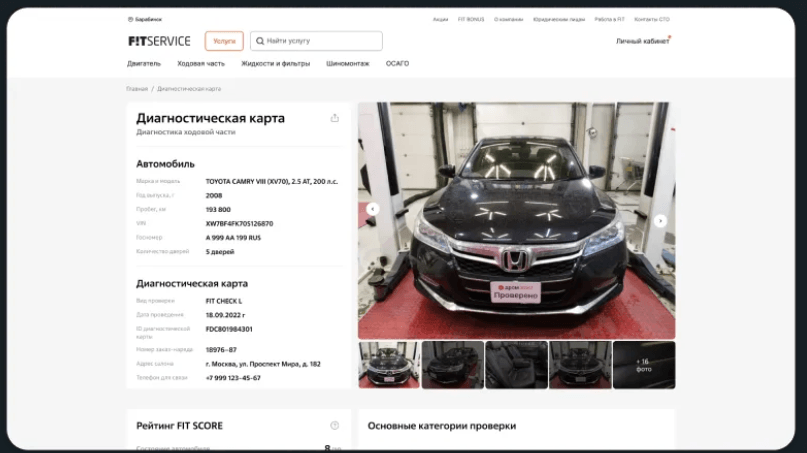Open the help icon beside Рейтинг FIT SCORE

point(335,425)
